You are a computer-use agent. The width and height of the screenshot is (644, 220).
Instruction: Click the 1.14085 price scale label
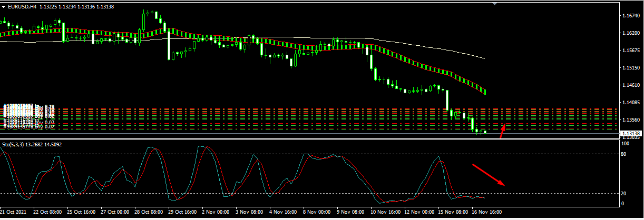[631, 102]
